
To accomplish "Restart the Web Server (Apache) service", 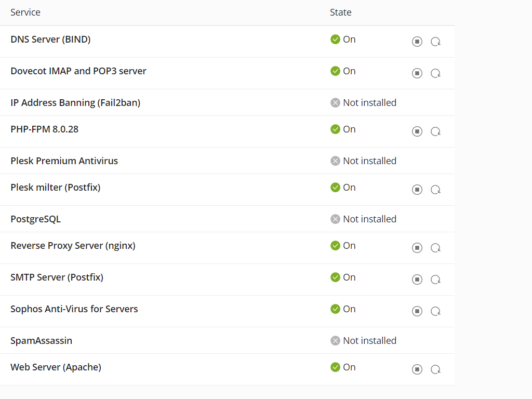I will (435, 369).
